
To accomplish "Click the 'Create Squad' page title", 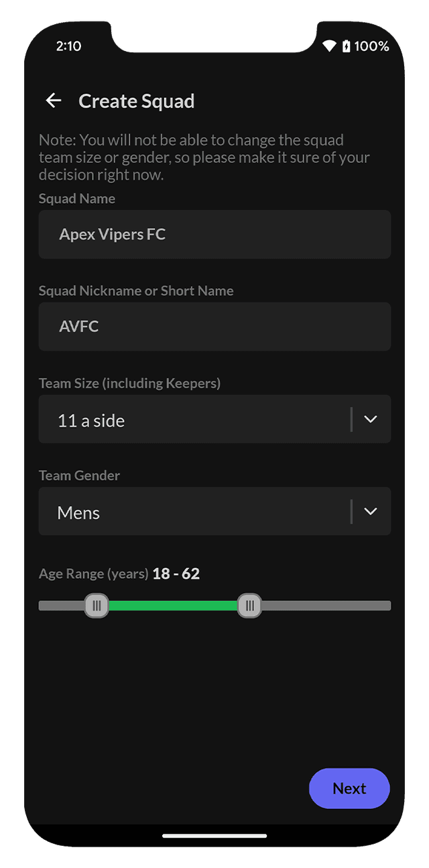I will pos(137,101).
